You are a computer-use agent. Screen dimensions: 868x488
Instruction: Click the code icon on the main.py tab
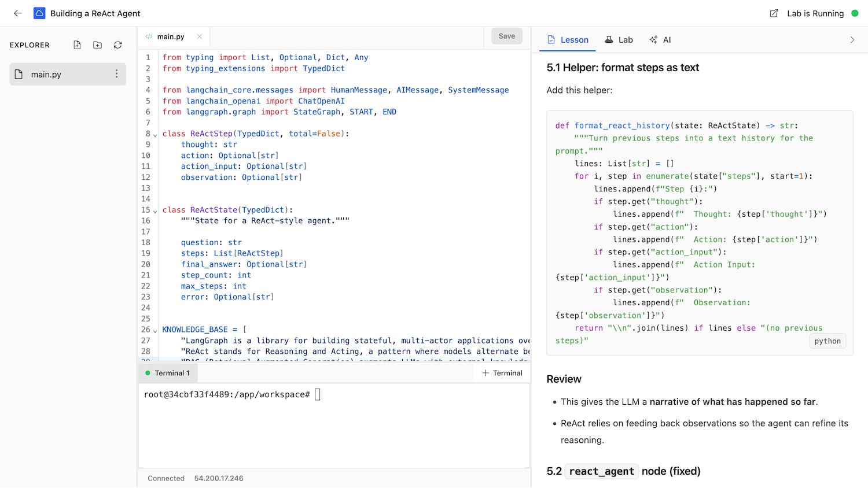149,35
